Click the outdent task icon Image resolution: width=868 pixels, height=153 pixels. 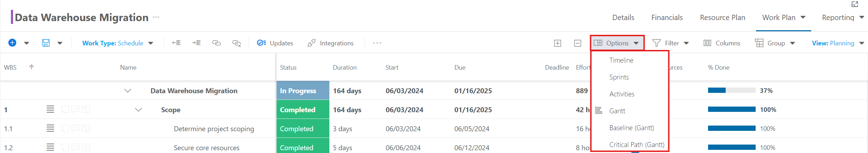176,43
